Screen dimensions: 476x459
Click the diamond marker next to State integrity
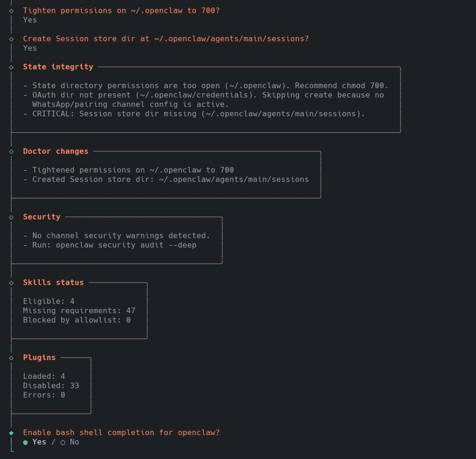click(x=11, y=67)
